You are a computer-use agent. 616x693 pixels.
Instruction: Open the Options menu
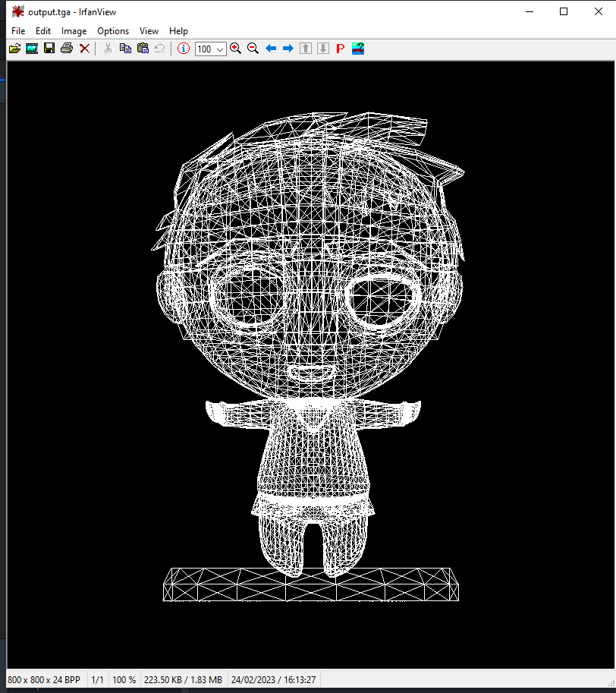(x=112, y=31)
